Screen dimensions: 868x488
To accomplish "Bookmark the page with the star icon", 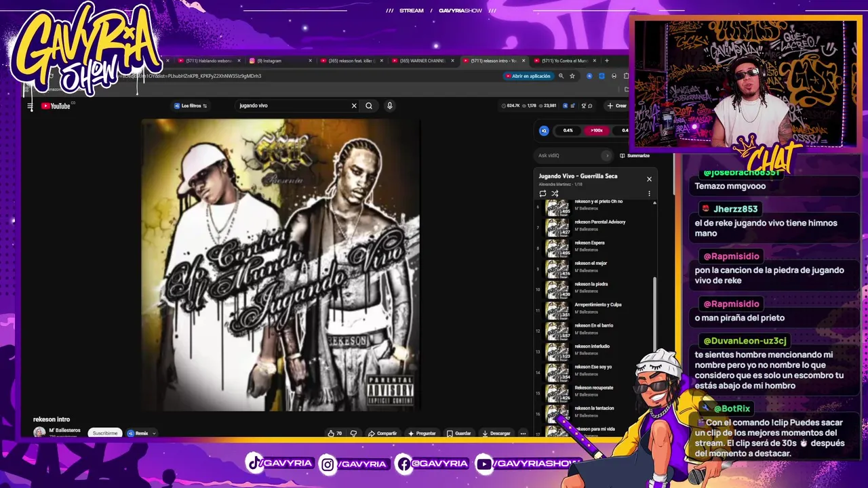I will [x=572, y=76].
